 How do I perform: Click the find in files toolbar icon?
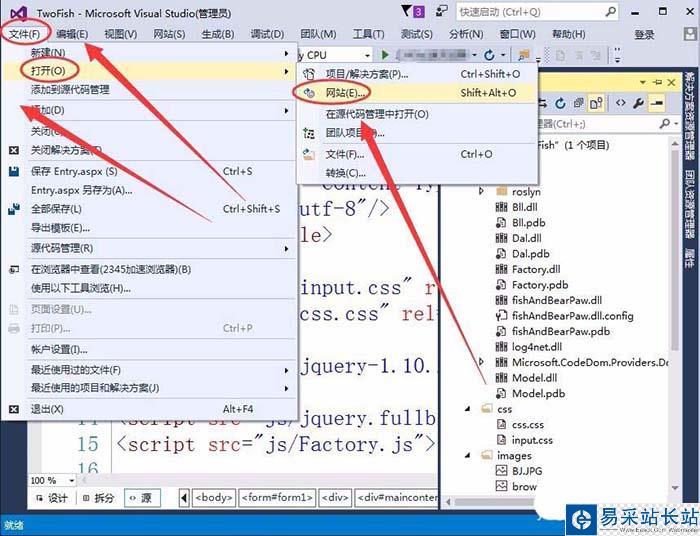[523, 55]
